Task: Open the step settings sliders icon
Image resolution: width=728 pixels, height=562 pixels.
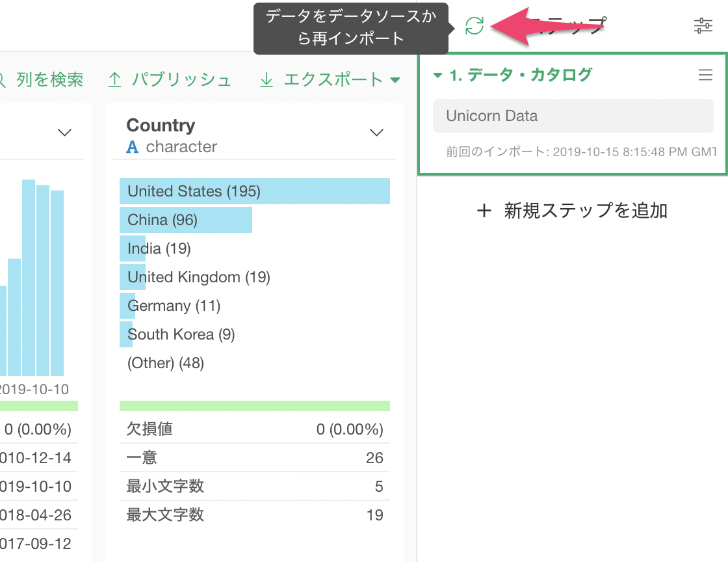Action: pos(703,26)
